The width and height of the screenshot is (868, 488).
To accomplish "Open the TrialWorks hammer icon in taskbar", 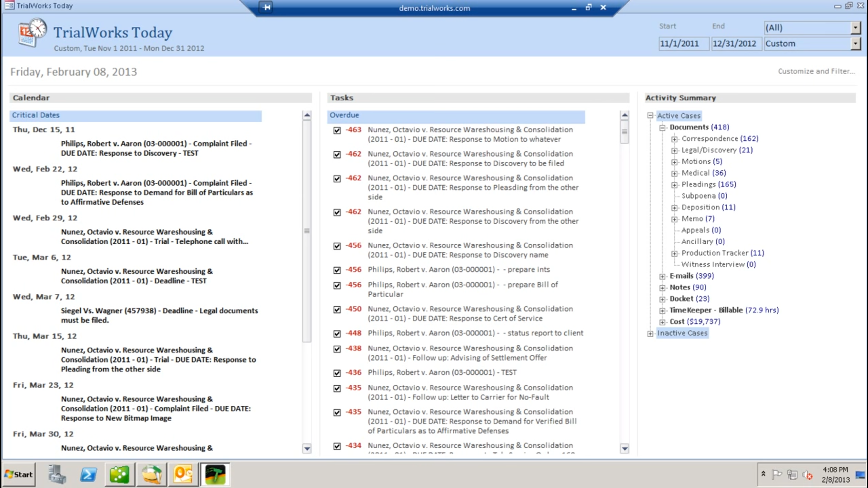I will pyautogui.click(x=215, y=474).
